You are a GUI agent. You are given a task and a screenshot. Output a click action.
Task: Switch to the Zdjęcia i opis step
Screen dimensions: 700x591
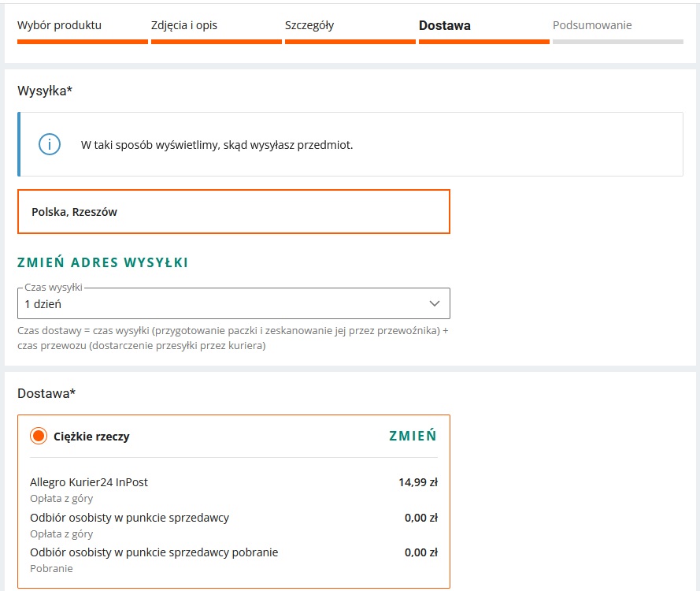click(184, 25)
